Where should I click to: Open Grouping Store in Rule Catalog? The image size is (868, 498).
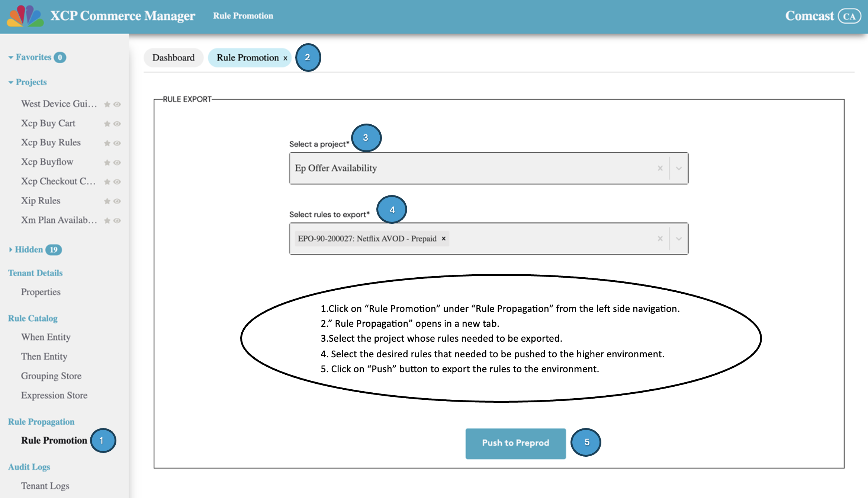coord(51,376)
